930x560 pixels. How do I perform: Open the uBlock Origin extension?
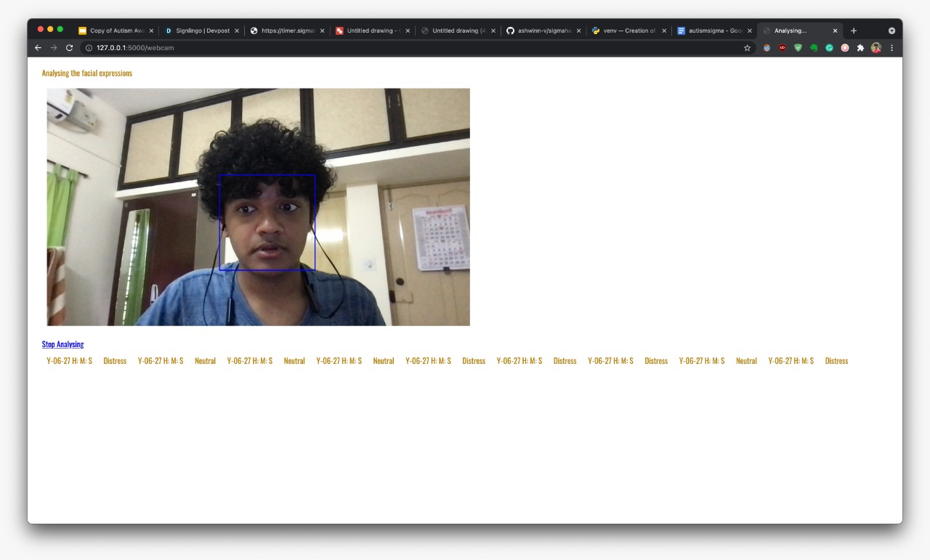coord(783,48)
